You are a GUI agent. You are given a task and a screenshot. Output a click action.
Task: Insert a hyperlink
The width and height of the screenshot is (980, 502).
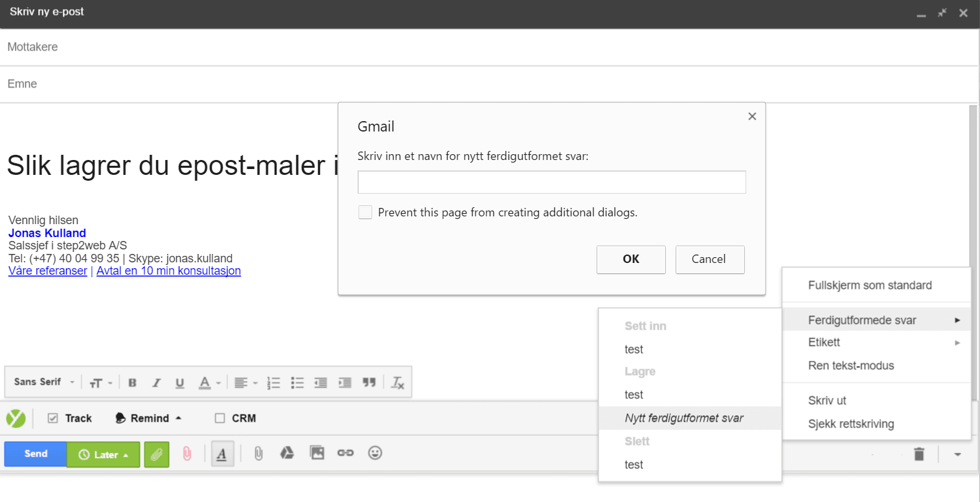pos(345,453)
